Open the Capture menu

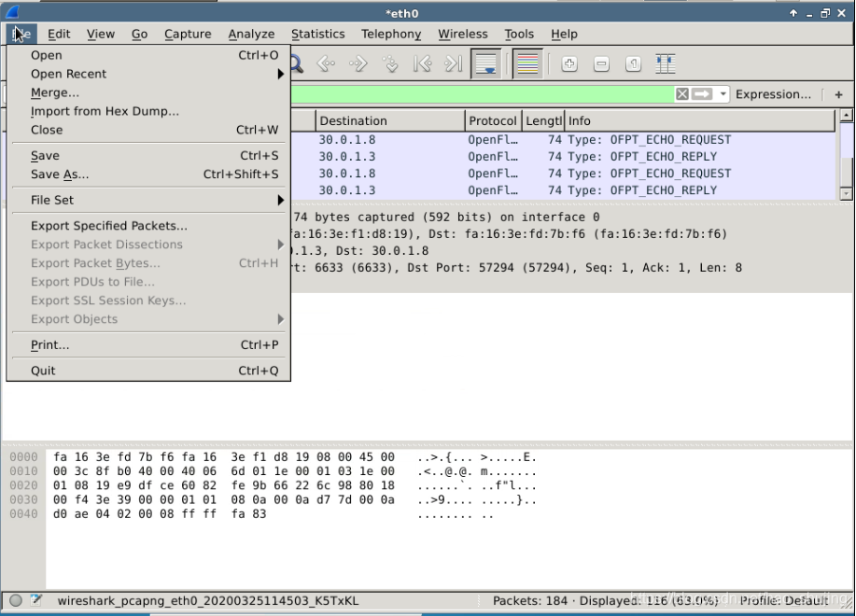pos(188,34)
